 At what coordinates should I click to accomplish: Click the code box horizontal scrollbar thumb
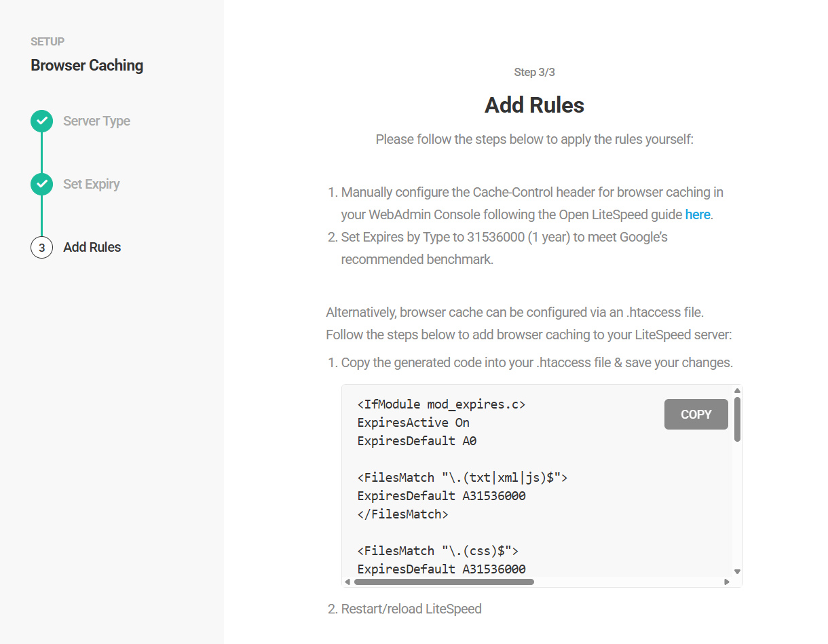pos(444,582)
